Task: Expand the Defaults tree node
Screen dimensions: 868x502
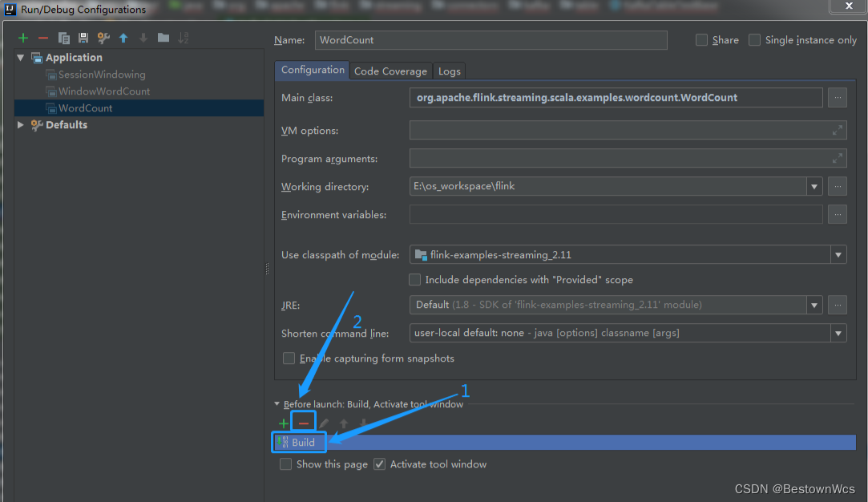Action: pyautogui.click(x=19, y=124)
